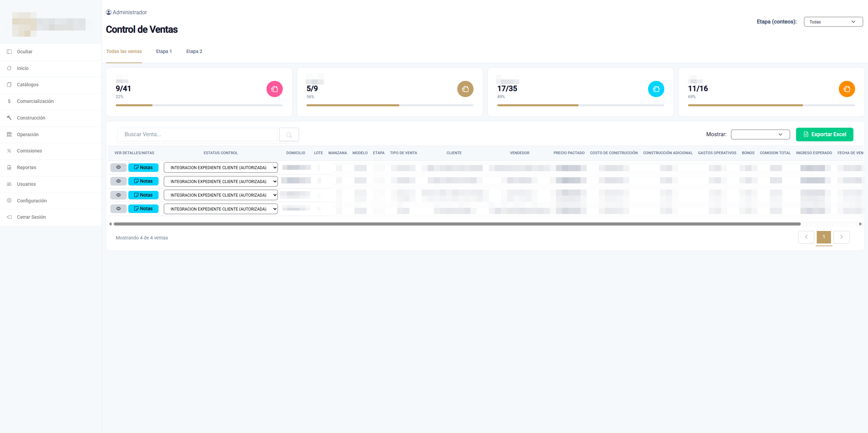Click the 'Mostrando 4 de 4 ventas' text

click(x=142, y=238)
